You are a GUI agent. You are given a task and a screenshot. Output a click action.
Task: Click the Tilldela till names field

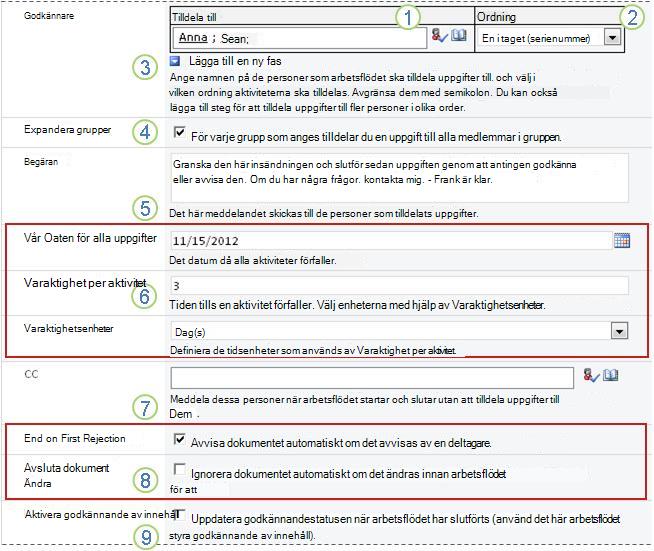pyautogui.click(x=299, y=38)
